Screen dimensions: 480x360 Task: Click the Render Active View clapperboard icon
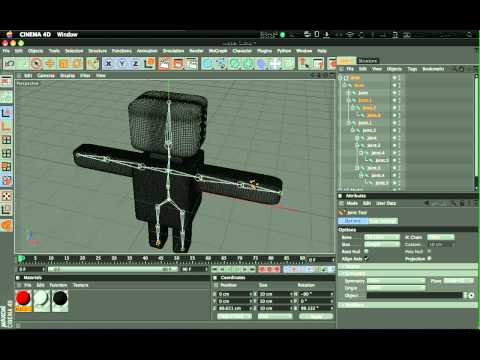164,63
